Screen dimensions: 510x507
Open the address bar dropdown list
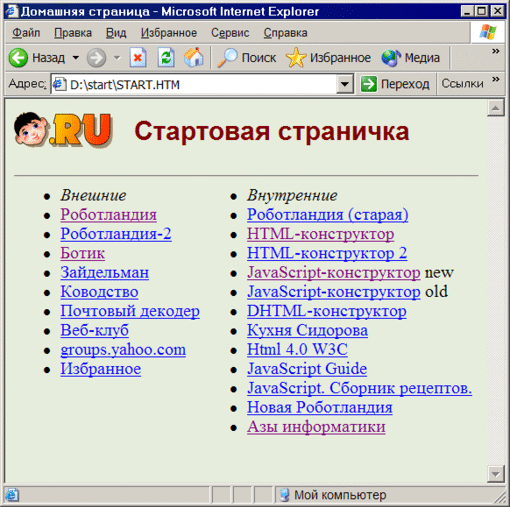pos(345,84)
